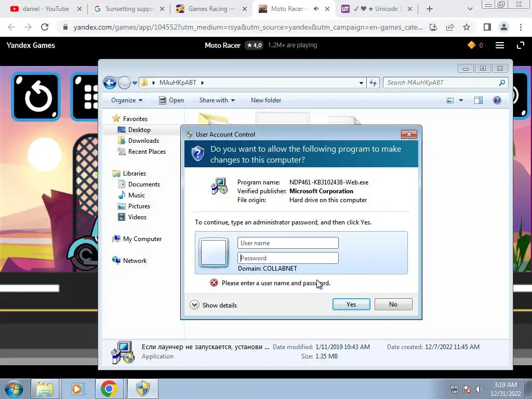This screenshot has width=532, height=399.
Task: Open Windows Explorer from taskbar
Action: pos(45,389)
